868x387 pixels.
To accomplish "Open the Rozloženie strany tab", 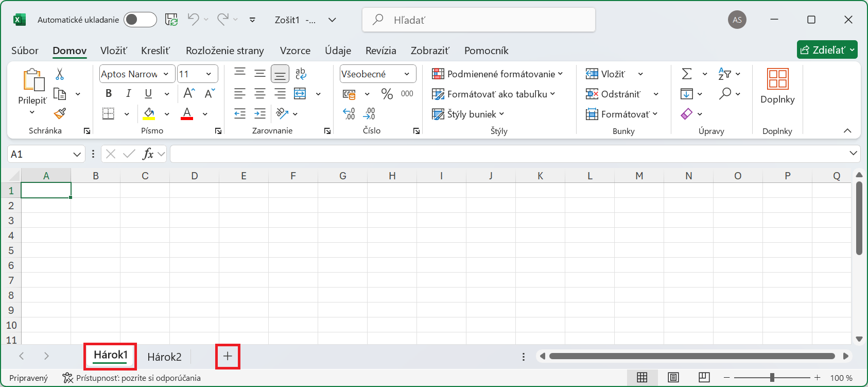I will 224,51.
